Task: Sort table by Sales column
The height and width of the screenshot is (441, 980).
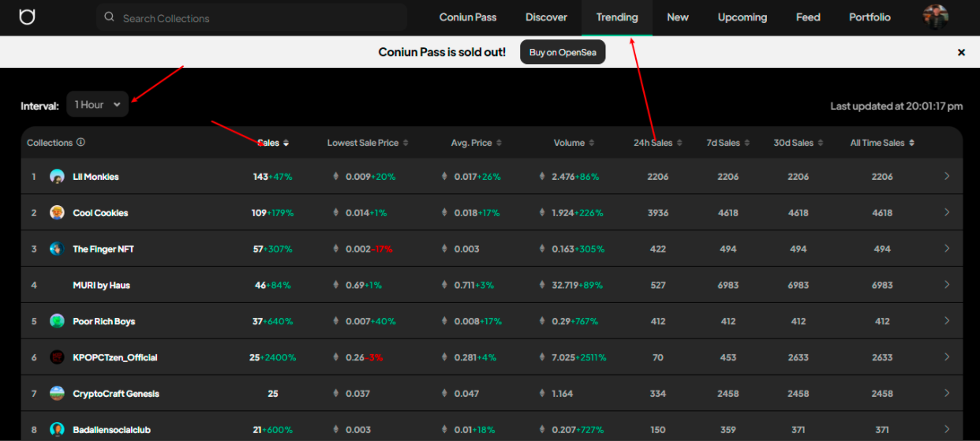Action: [x=273, y=143]
